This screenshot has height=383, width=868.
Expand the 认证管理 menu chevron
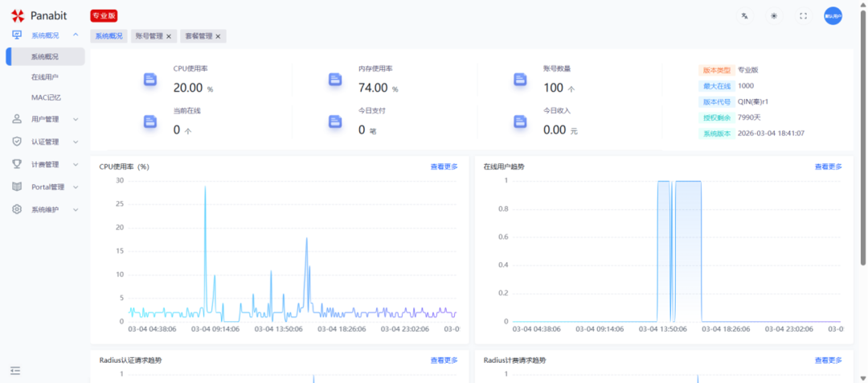point(76,142)
